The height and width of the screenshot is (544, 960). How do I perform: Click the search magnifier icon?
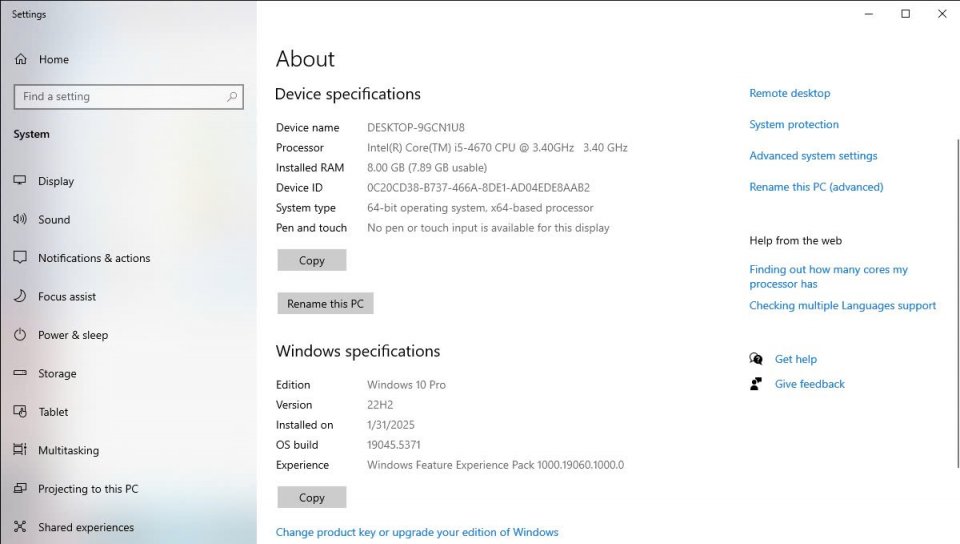pos(232,97)
